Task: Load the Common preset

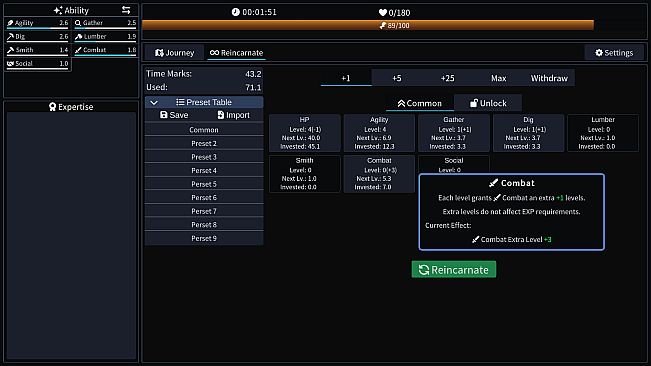Action: (x=204, y=130)
